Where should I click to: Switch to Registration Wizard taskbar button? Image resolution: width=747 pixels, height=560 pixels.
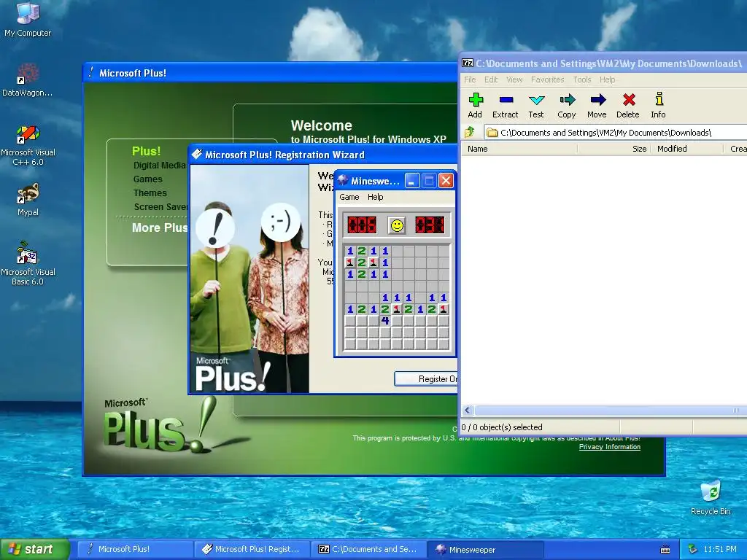click(x=252, y=550)
